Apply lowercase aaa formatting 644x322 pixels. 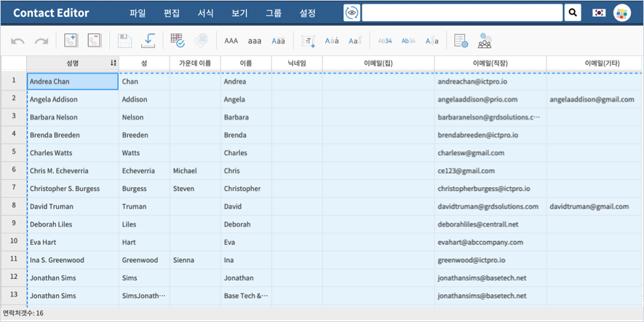coord(255,41)
